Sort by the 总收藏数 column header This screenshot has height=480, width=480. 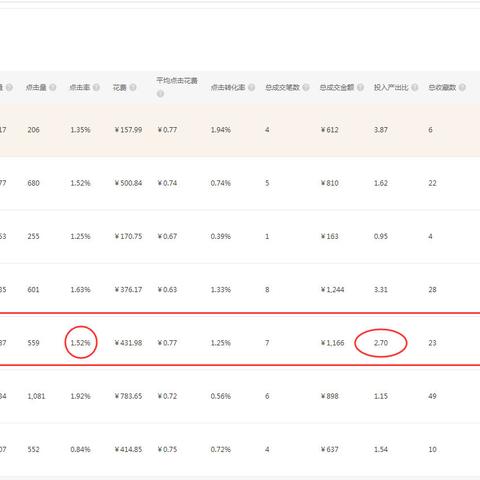[x=442, y=87]
